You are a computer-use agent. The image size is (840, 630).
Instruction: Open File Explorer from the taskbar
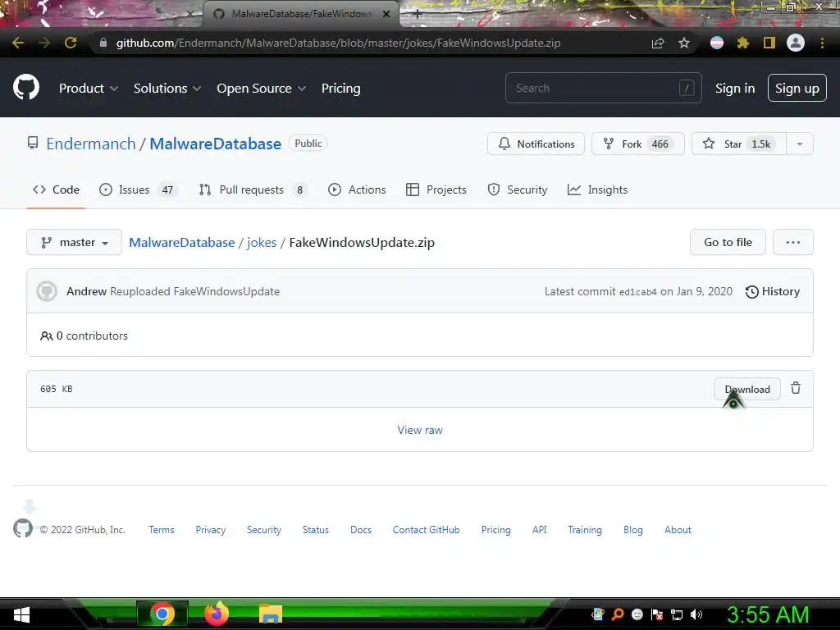tap(271, 614)
